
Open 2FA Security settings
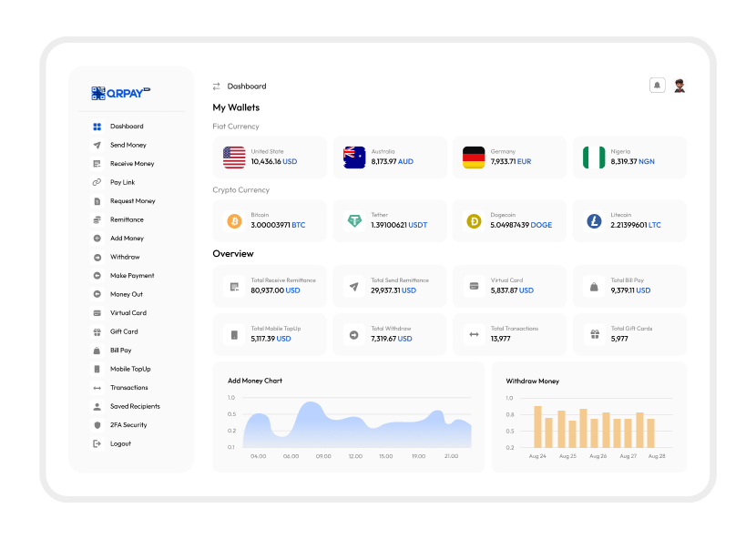point(128,425)
